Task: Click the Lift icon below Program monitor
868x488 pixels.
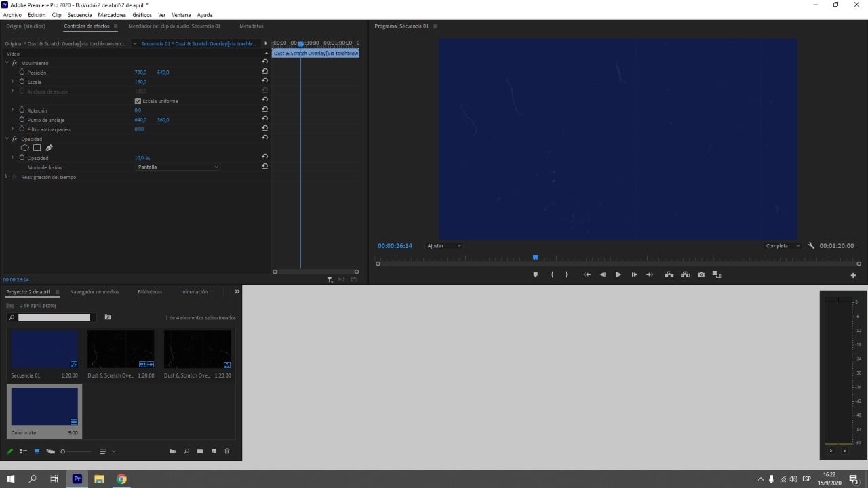Action: point(670,274)
